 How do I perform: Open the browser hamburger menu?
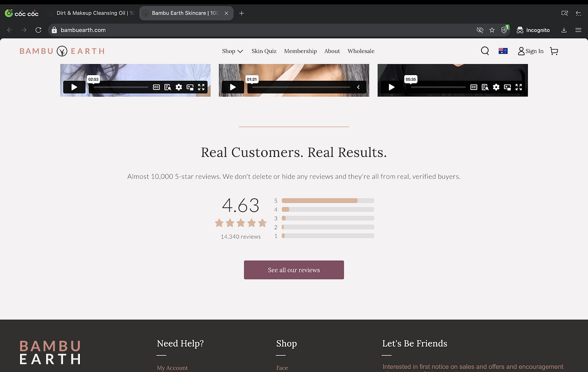pyautogui.click(x=578, y=30)
